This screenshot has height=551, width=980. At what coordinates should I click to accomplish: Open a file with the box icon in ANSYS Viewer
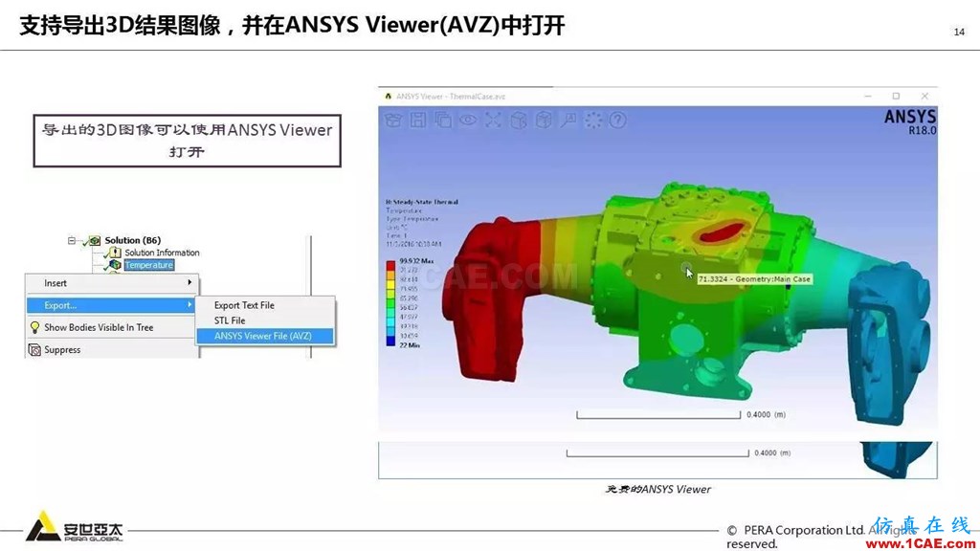[x=392, y=120]
